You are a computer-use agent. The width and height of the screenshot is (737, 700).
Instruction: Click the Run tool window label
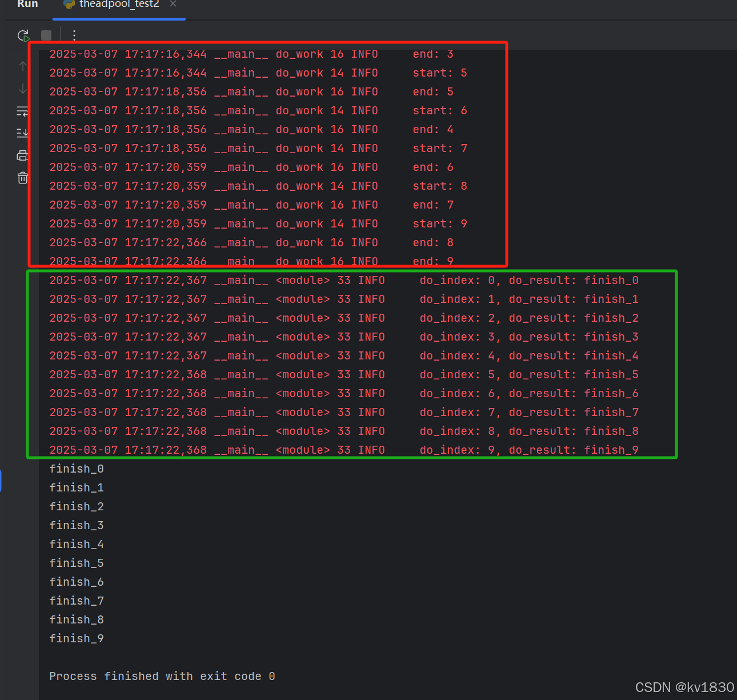pos(27,3)
